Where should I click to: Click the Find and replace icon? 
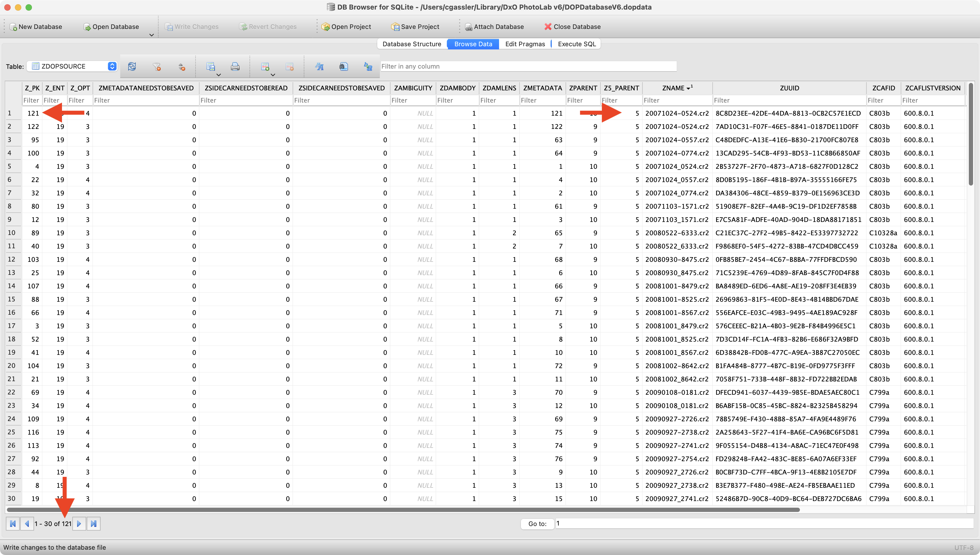[368, 67]
